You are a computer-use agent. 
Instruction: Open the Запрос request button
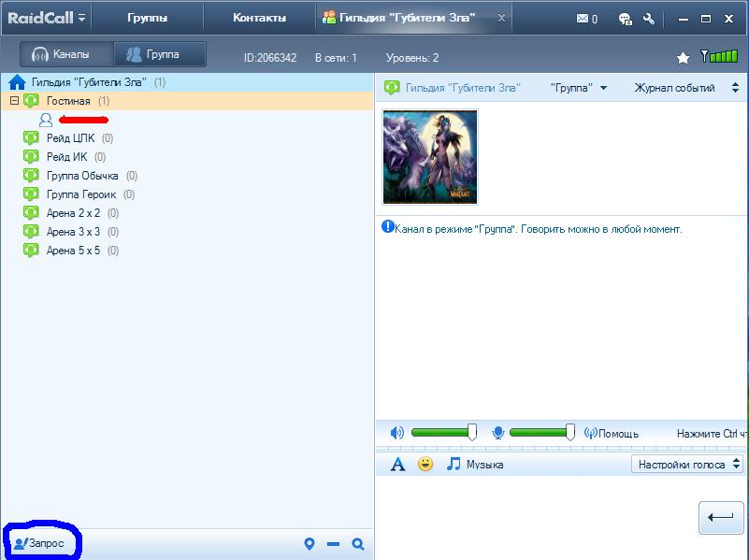(x=39, y=543)
